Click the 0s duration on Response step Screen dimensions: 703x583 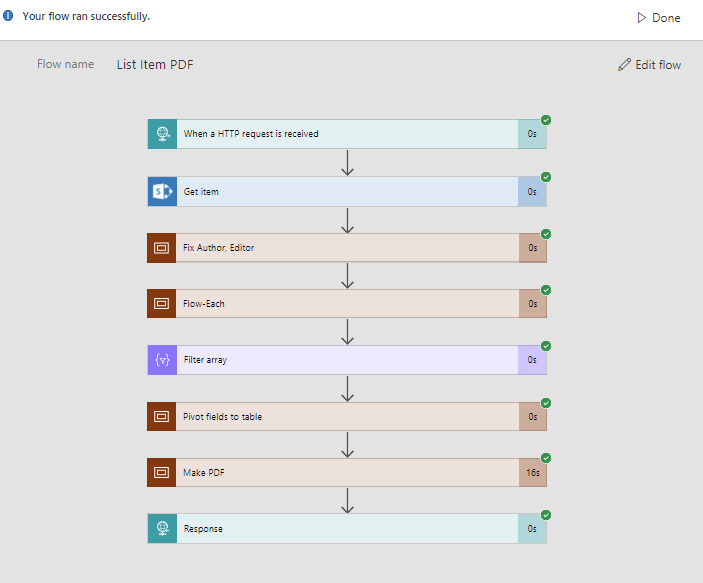tap(532, 529)
